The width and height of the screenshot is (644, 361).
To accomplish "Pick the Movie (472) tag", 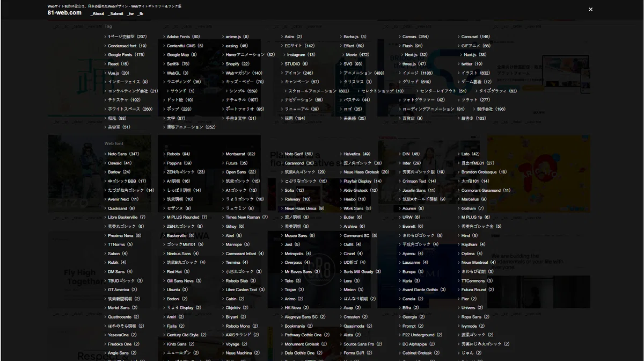I will [x=357, y=55].
